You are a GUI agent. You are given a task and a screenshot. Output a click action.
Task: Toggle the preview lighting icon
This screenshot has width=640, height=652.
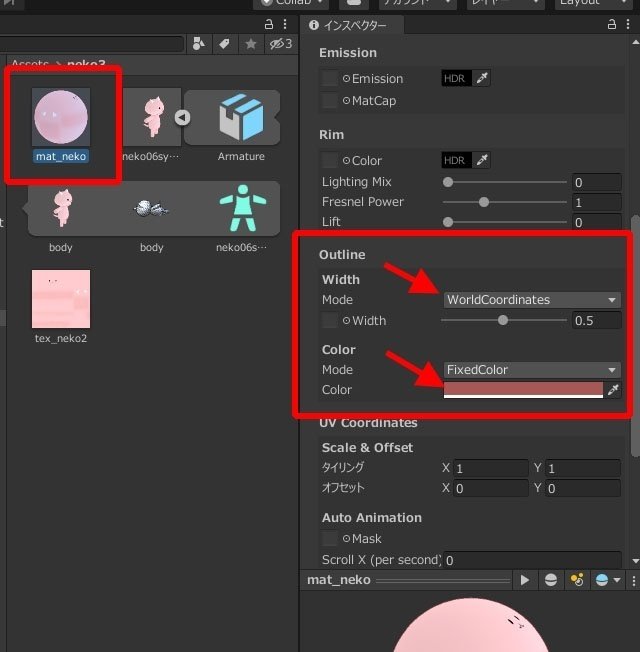[x=576, y=580]
